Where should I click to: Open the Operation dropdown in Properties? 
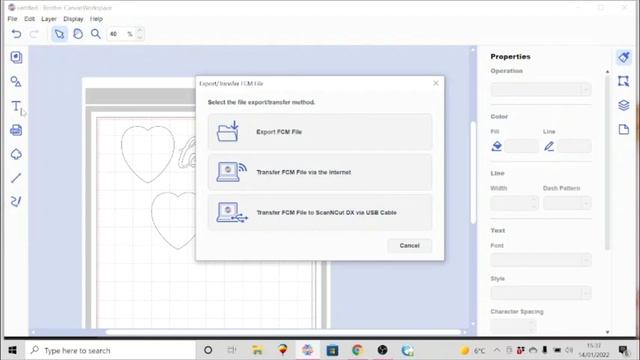click(541, 89)
